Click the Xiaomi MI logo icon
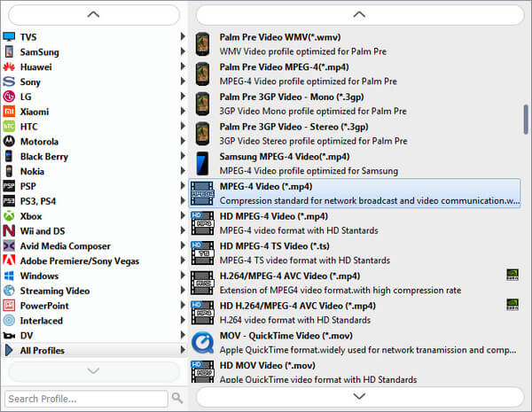 click(x=9, y=112)
